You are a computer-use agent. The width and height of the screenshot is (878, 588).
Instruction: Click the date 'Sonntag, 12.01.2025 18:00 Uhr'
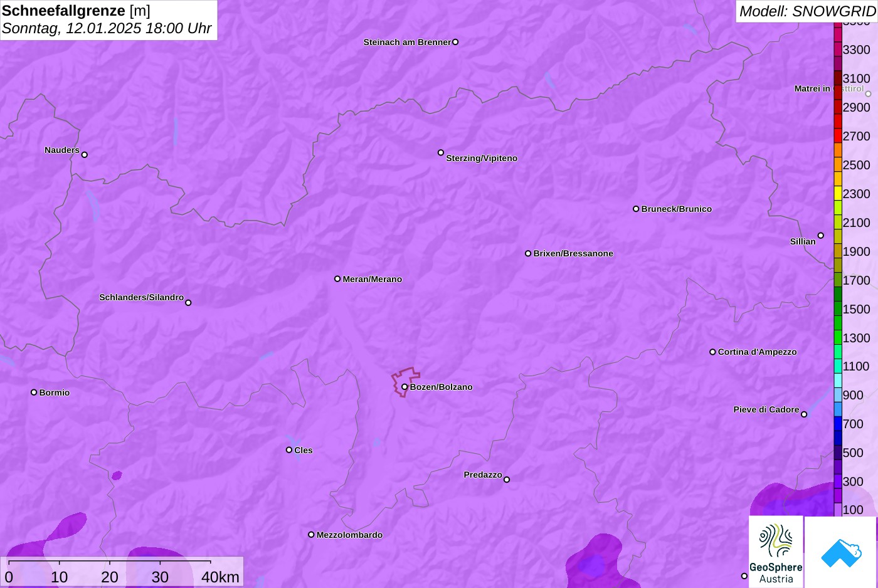tap(107, 28)
